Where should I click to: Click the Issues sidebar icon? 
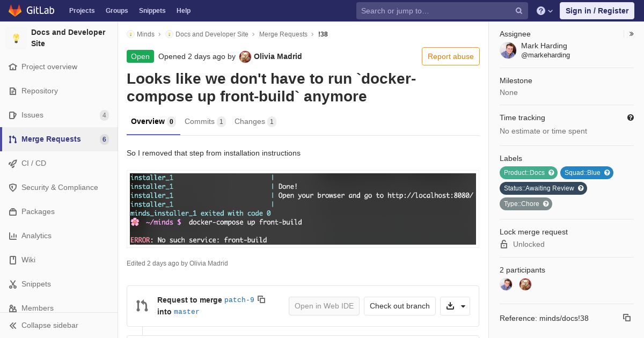pos(13,115)
